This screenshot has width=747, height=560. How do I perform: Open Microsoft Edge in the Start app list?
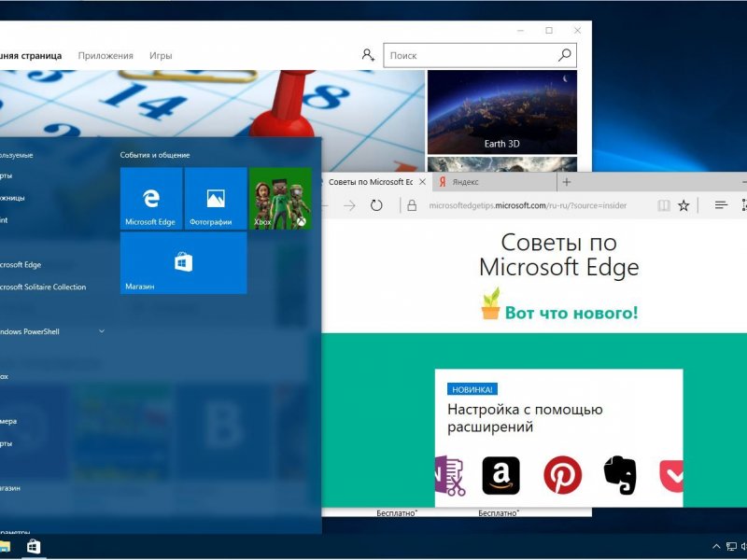pyautogui.click(x=21, y=265)
